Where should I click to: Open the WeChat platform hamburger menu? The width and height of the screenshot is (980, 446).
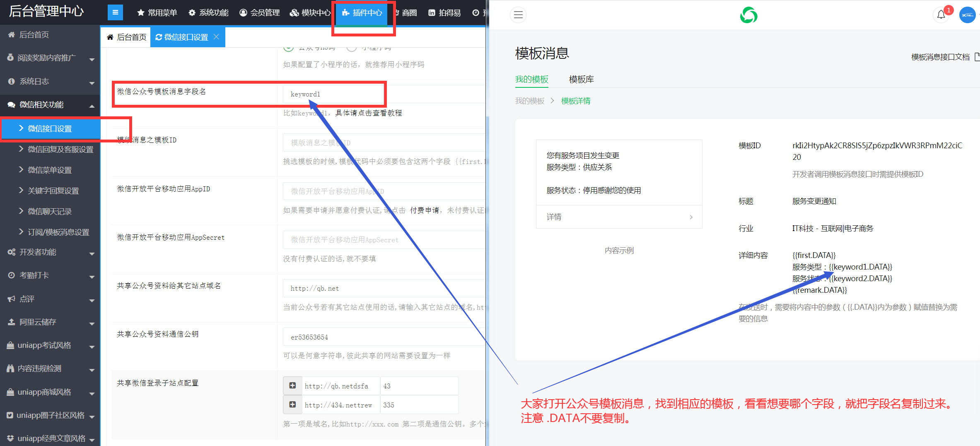518,15
